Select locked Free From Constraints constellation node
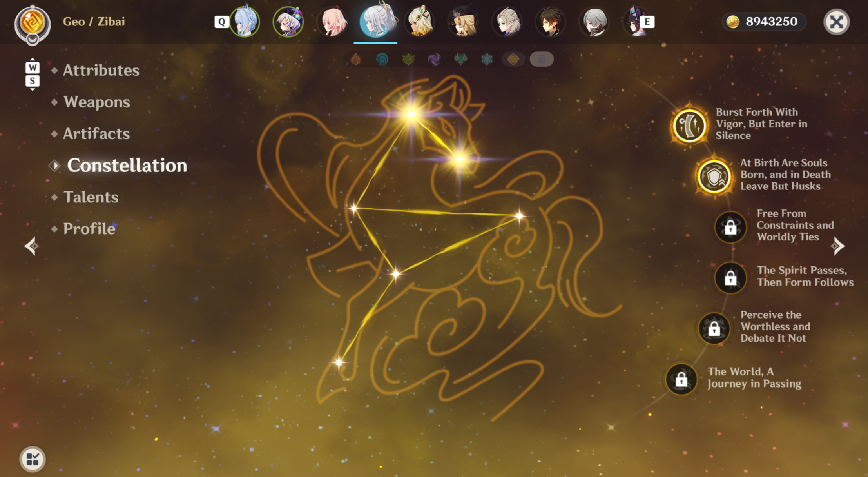The height and width of the screenshot is (477, 868). pos(730,227)
